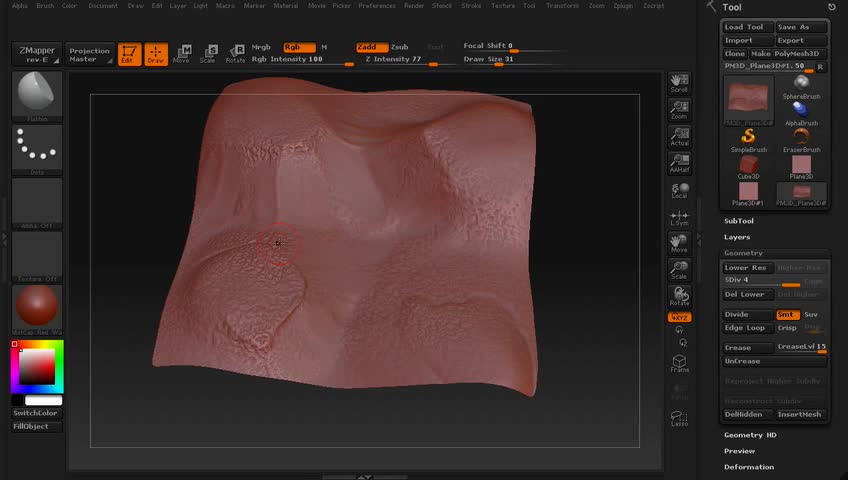Image resolution: width=848 pixels, height=480 pixels.
Task: Click the AAHalf view icon
Action: (679, 163)
